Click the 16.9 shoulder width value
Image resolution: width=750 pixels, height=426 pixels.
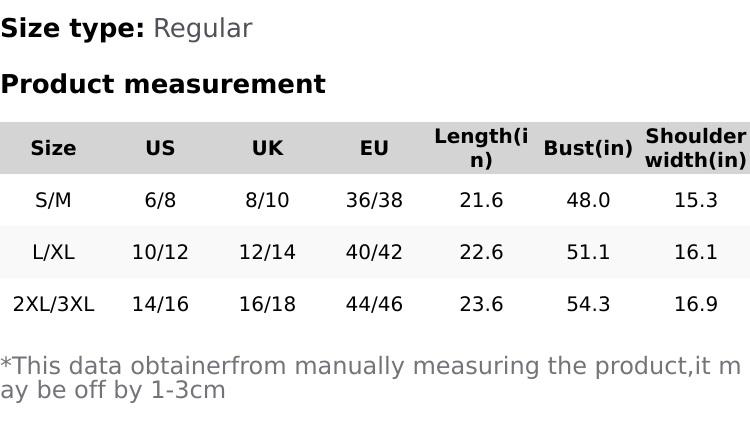(x=695, y=304)
